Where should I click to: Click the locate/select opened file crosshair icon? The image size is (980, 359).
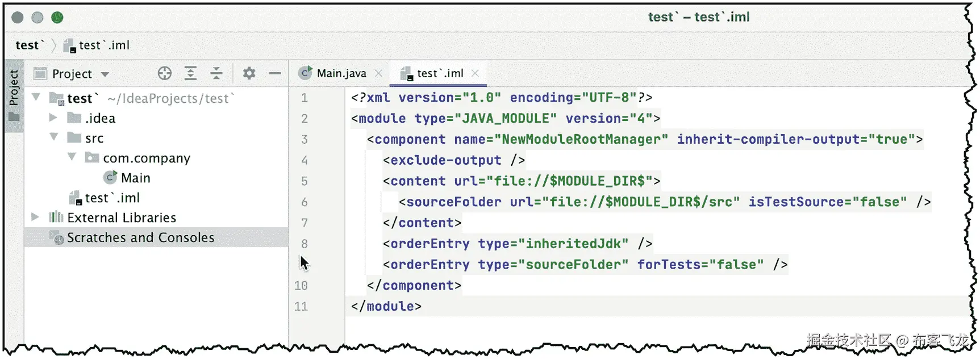pos(165,73)
